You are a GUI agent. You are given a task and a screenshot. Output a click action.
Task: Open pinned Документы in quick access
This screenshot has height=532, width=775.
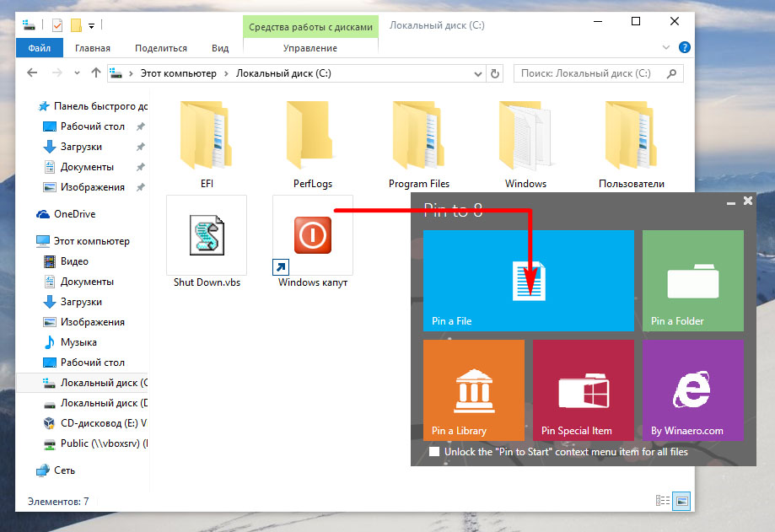point(87,167)
